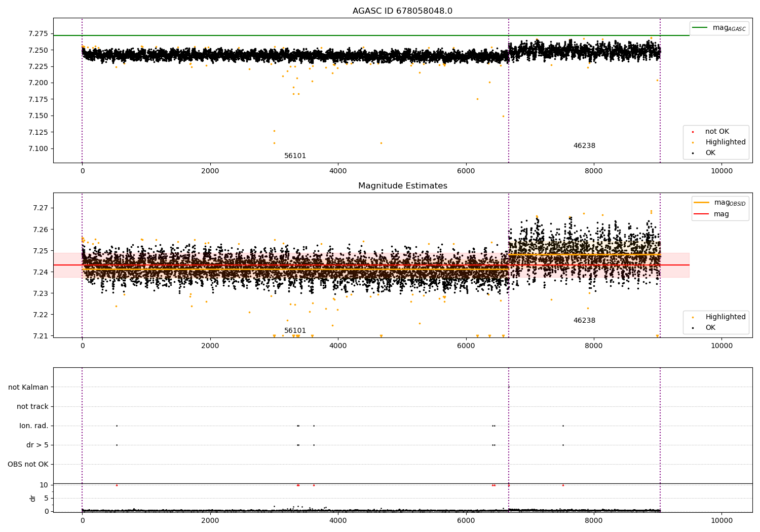Click "Highlighted" legend entry in the top plot

click(x=717, y=142)
